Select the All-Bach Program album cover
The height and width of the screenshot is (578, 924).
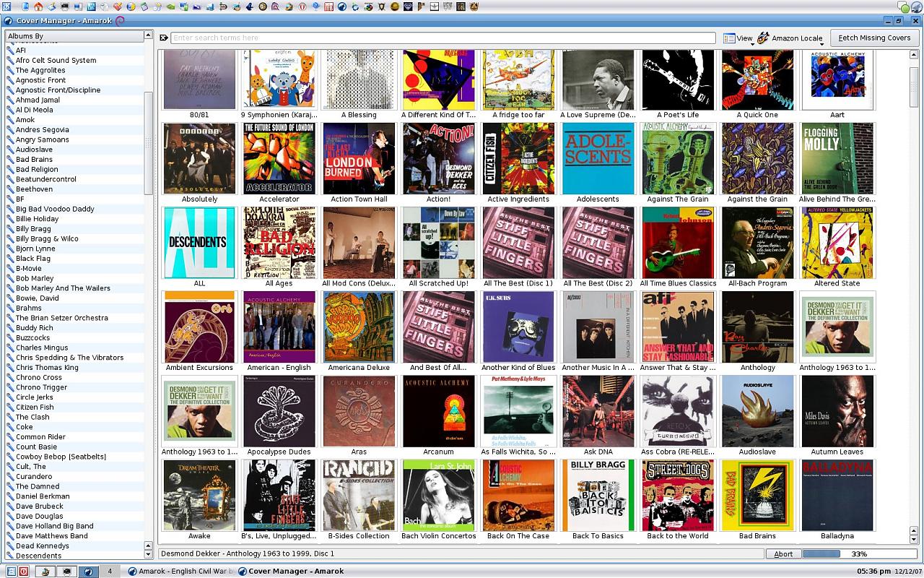tap(757, 243)
